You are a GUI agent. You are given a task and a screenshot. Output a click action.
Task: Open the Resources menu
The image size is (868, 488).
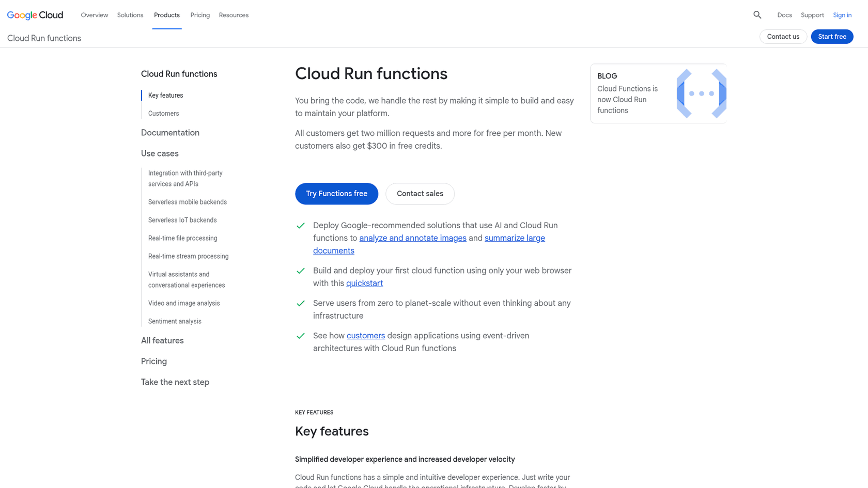point(234,15)
